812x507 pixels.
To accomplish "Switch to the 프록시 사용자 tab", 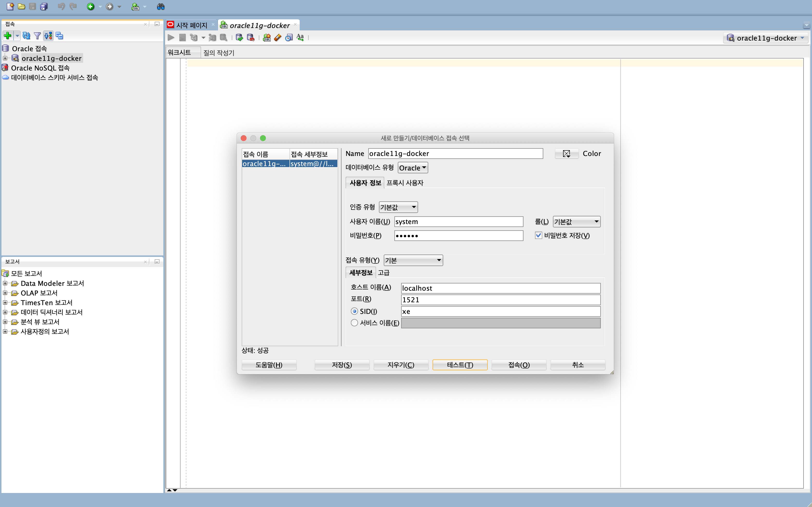I will [x=405, y=183].
